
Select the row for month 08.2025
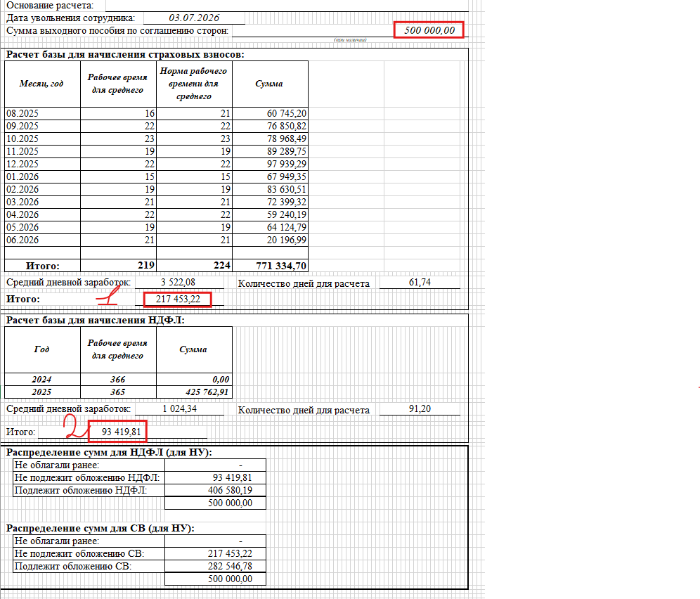click(x=156, y=113)
